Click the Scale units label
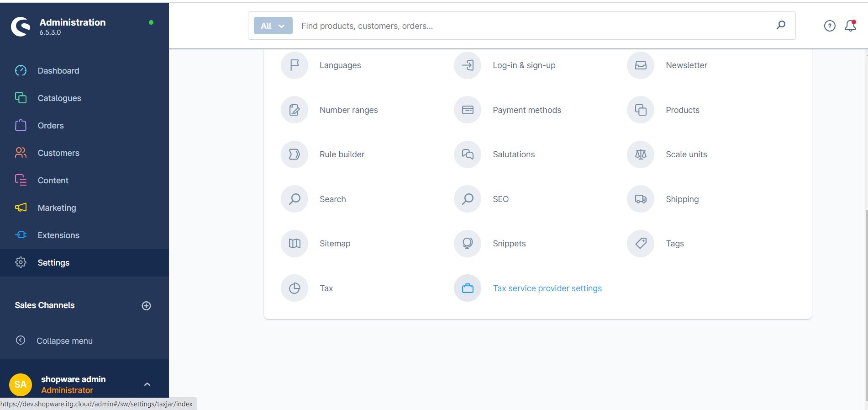The image size is (868, 410). click(x=686, y=154)
